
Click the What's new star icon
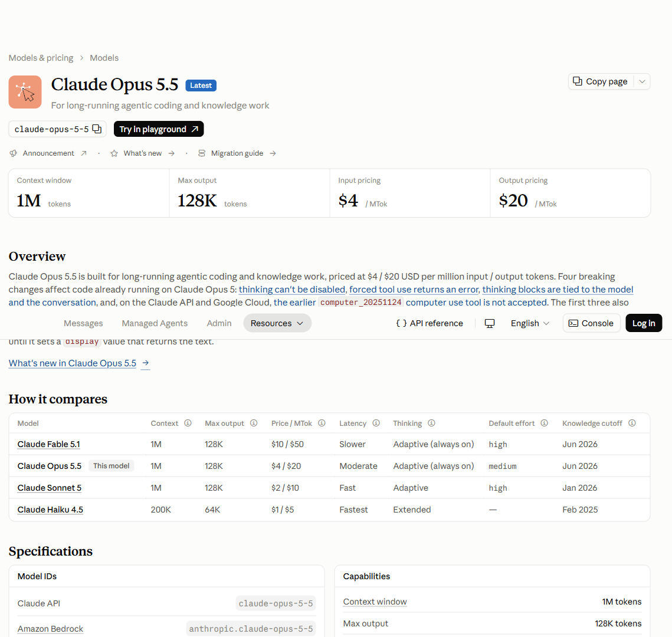click(x=114, y=153)
